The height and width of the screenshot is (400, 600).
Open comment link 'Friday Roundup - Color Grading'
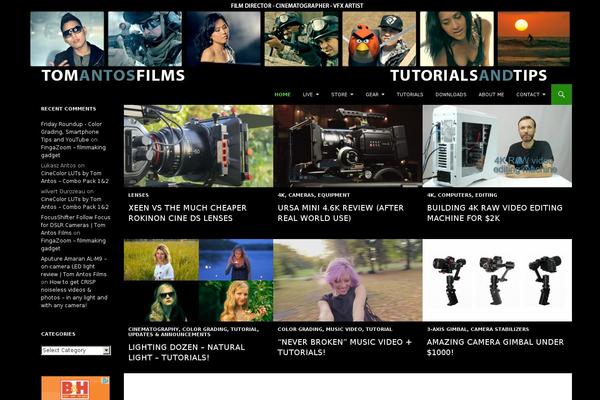(x=71, y=132)
